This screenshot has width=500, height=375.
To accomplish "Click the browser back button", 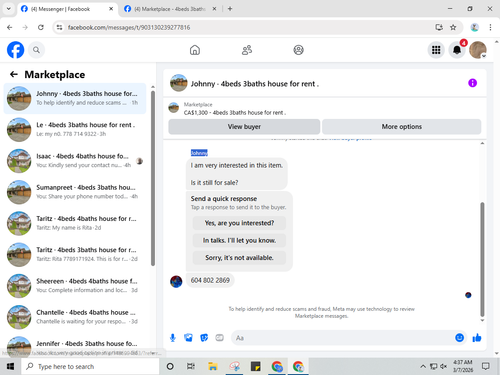I will [10, 27].
